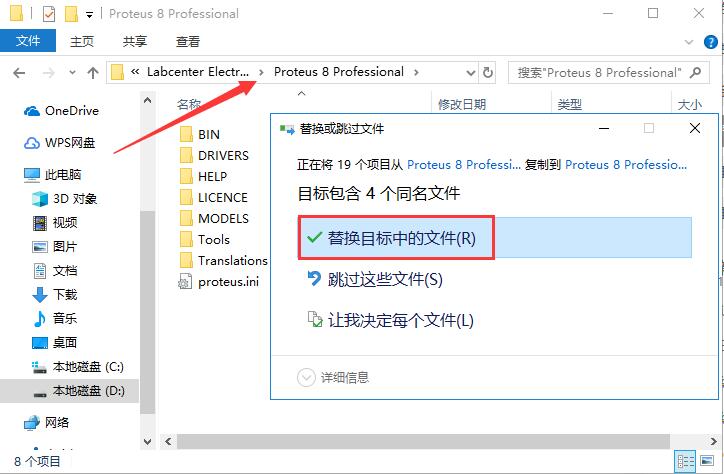Viewport: 724px width, 474px height.
Task: Select the proteus.ini file icon
Action: [185, 282]
